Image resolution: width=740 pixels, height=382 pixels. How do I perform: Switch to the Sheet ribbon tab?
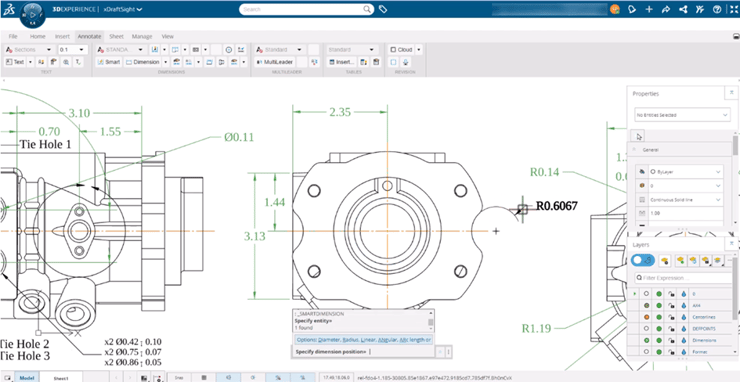click(x=117, y=36)
